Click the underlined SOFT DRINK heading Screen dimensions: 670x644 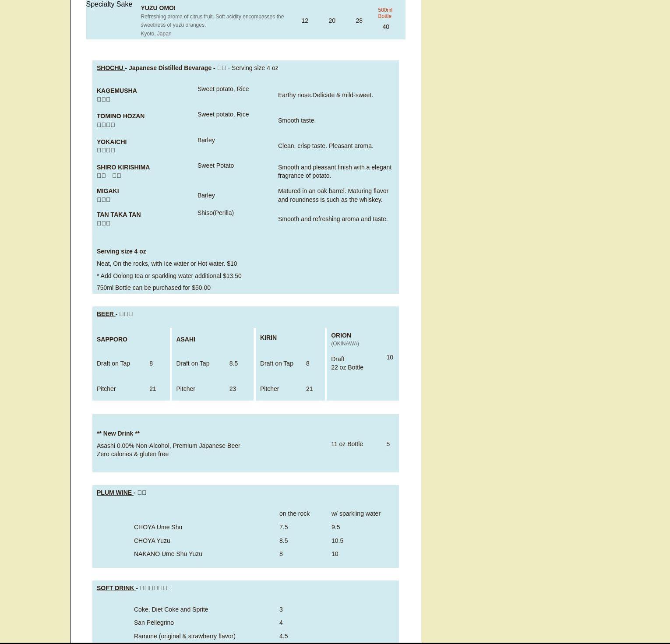click(116, 588)
